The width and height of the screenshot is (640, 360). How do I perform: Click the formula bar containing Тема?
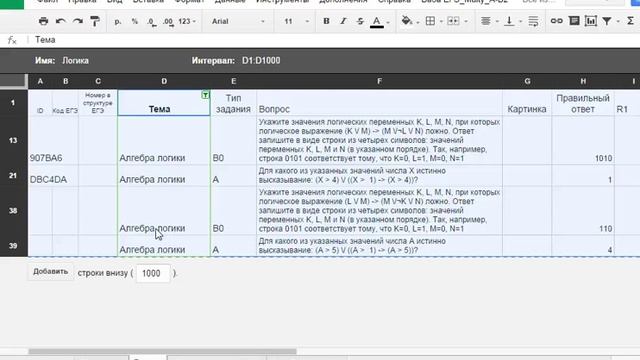pyautogui.click(x=335, y=40)
